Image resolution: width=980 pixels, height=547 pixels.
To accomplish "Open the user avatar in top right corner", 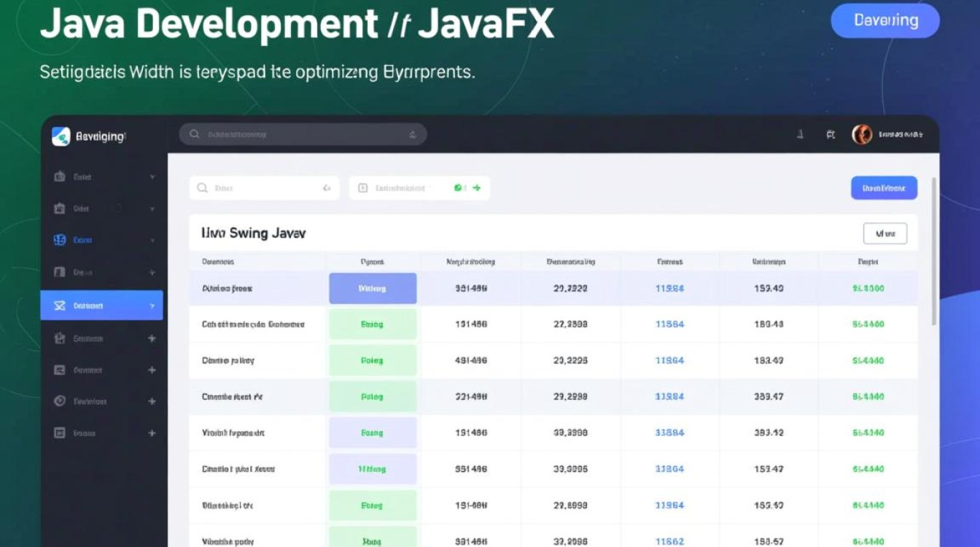I will 863,135.
